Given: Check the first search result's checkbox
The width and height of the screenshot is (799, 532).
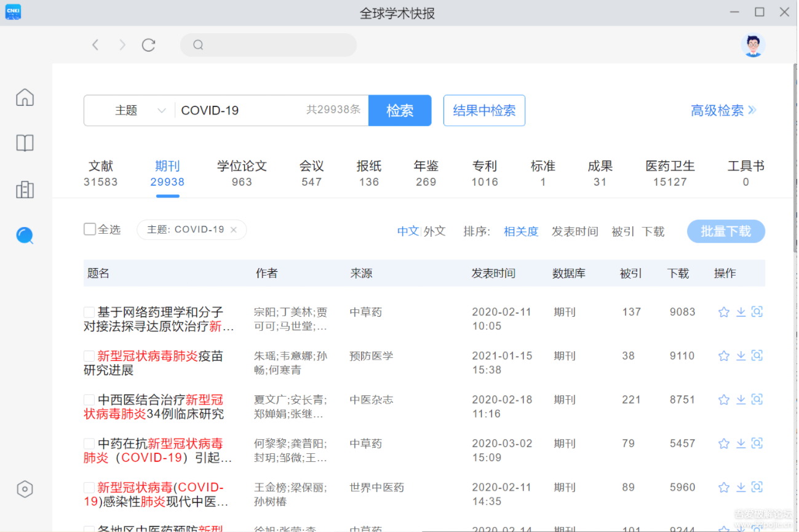Looking at the screenshot, I should click(89, 311).
